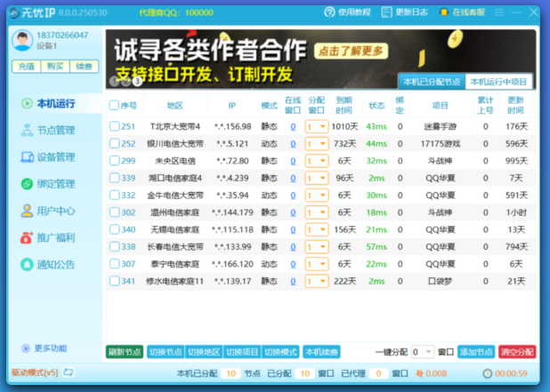Click online window link 0 in row 302

(293, 212)
